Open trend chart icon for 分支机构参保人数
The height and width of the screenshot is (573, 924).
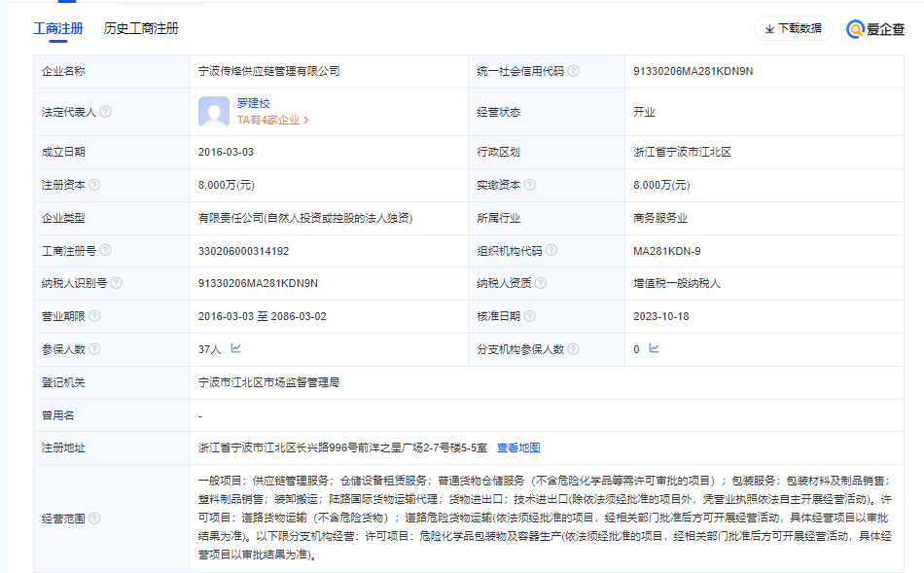(654, 348)
